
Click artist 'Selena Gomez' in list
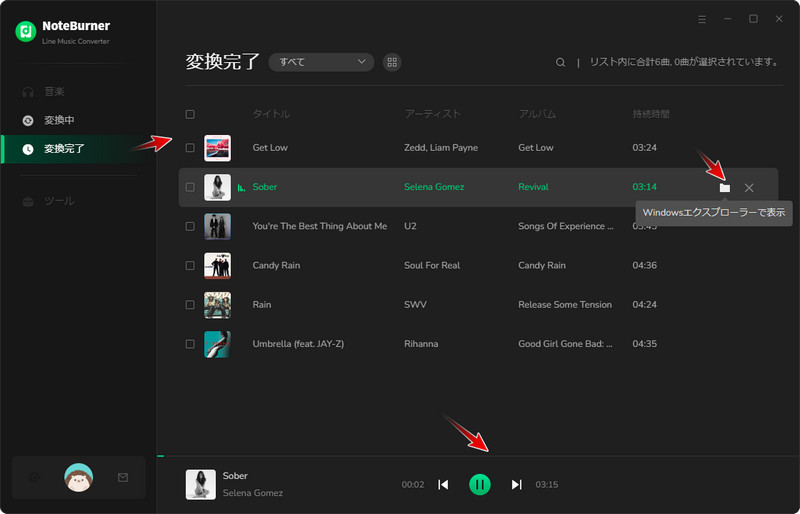(x=434, y=187)
